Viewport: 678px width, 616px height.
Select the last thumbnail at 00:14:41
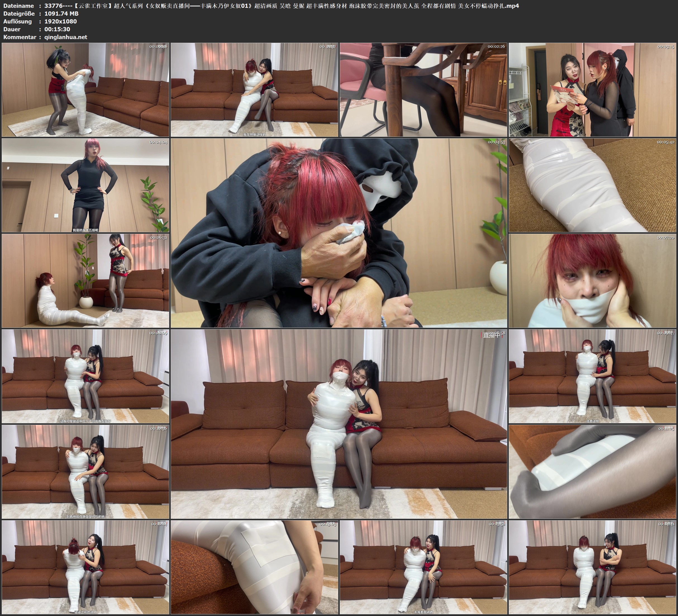592,567
